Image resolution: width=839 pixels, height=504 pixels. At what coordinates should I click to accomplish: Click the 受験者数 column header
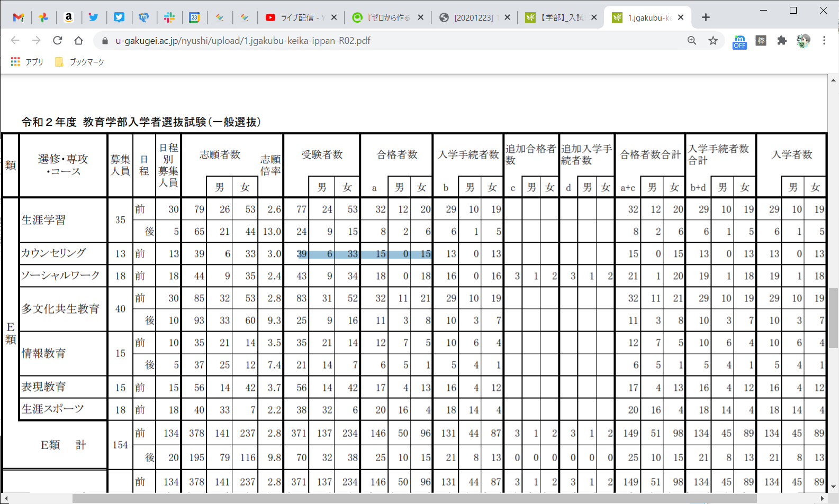pyautogui.click(x=322, y=154)
